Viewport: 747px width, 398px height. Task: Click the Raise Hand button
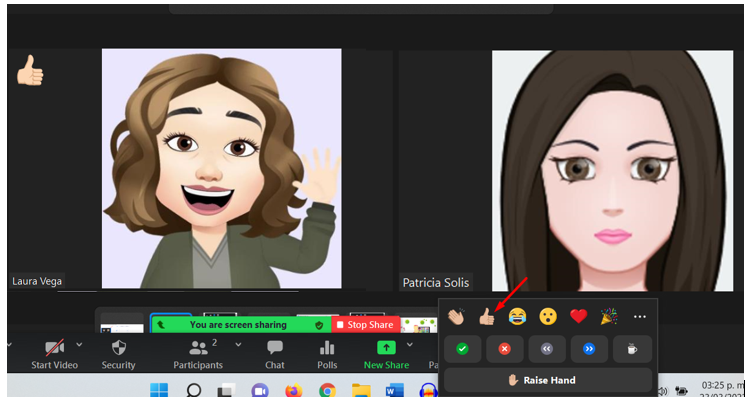point(548,380)
